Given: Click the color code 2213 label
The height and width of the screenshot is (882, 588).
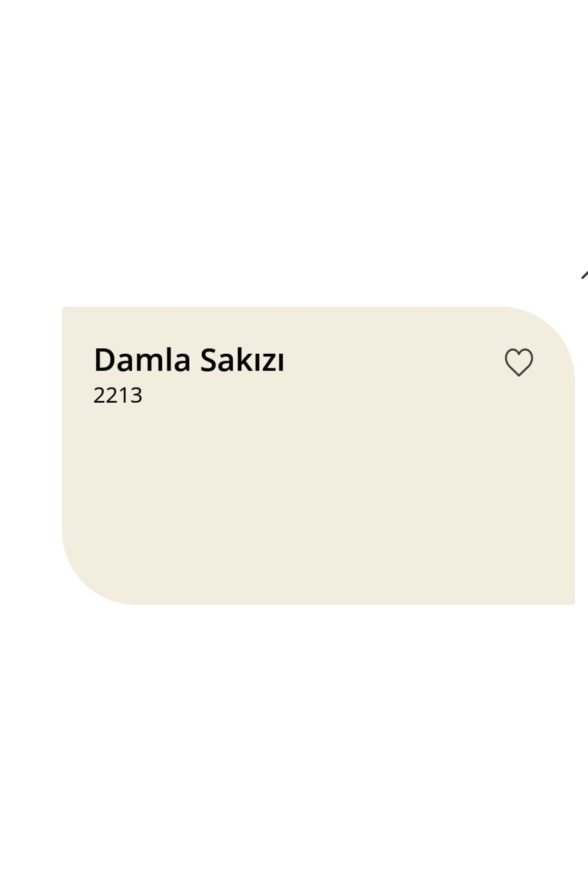Looking at the screenshot, I should click(x=117, y=394).
